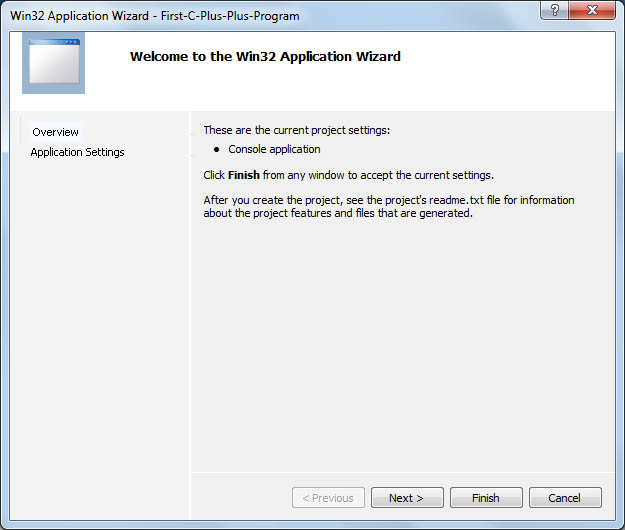
Task: Click the wizard window icon image
Action: (x=53, y=63)
